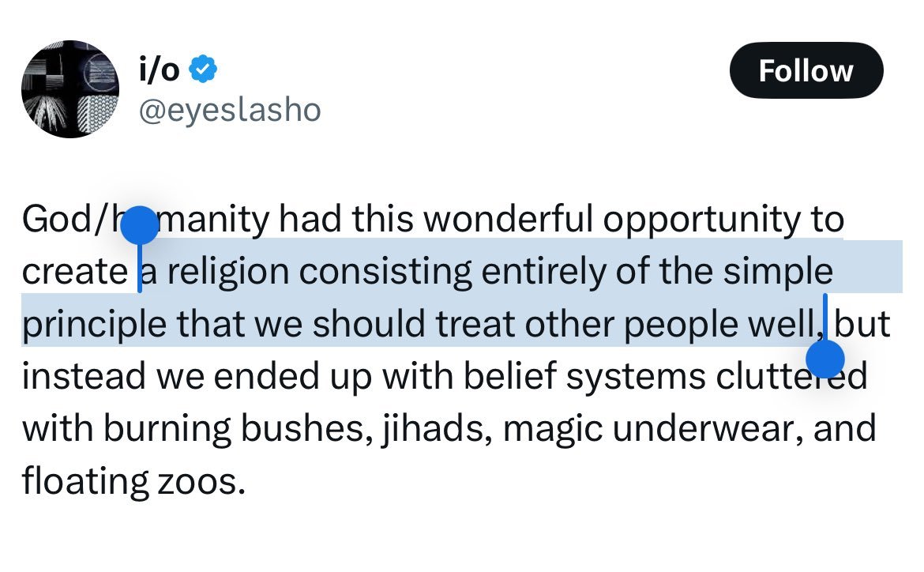Click the words "floating zoos" at the end
The width and height of the screenshot is (924, 572).
pyautogui.click(x=133, y=482)
